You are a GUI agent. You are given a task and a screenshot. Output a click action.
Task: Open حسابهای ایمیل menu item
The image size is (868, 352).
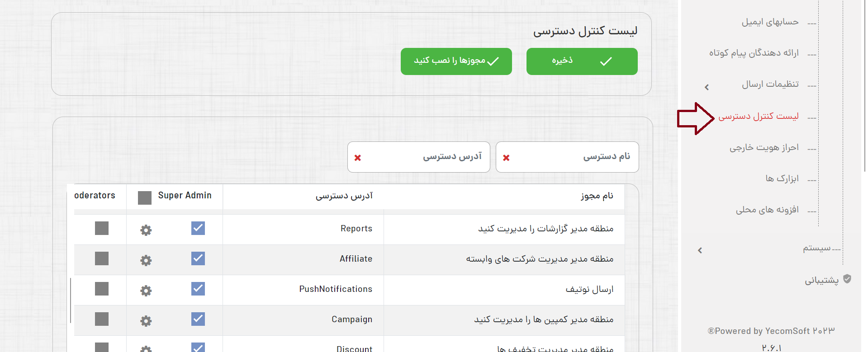pos(770,22)
